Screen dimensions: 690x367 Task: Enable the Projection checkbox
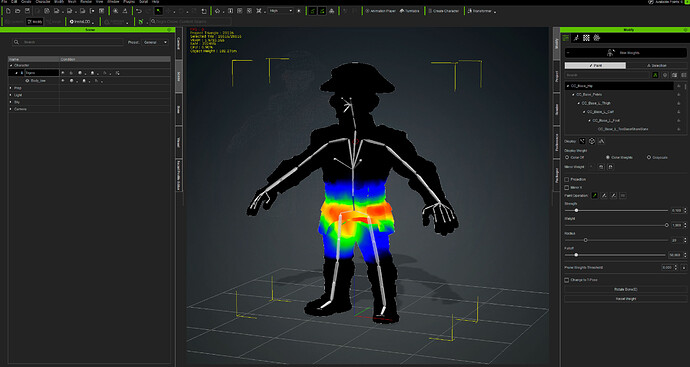(567, 180)
